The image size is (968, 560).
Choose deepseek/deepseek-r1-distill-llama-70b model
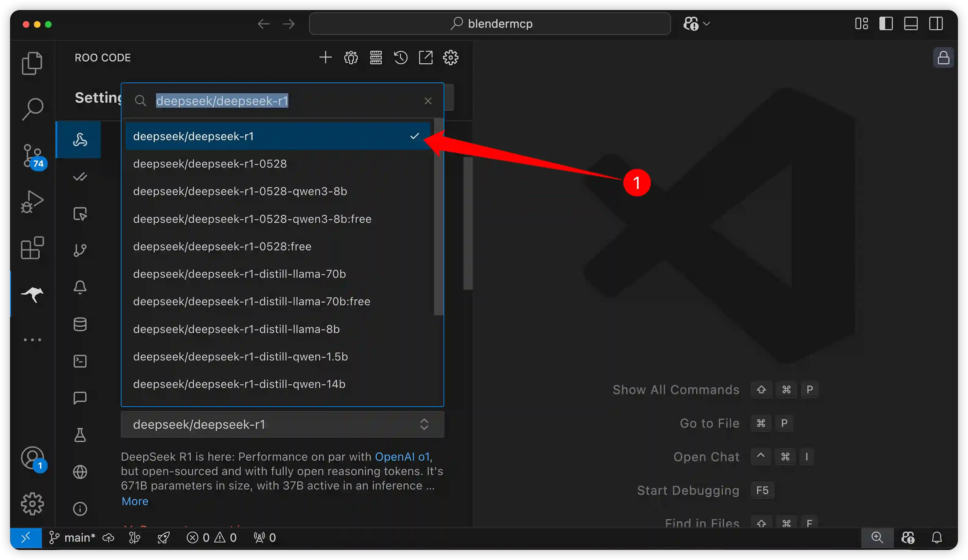[239, 274]
